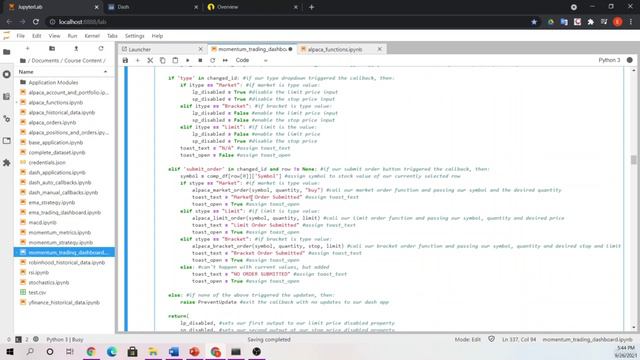Click the Python 3 kernel name

609,60
